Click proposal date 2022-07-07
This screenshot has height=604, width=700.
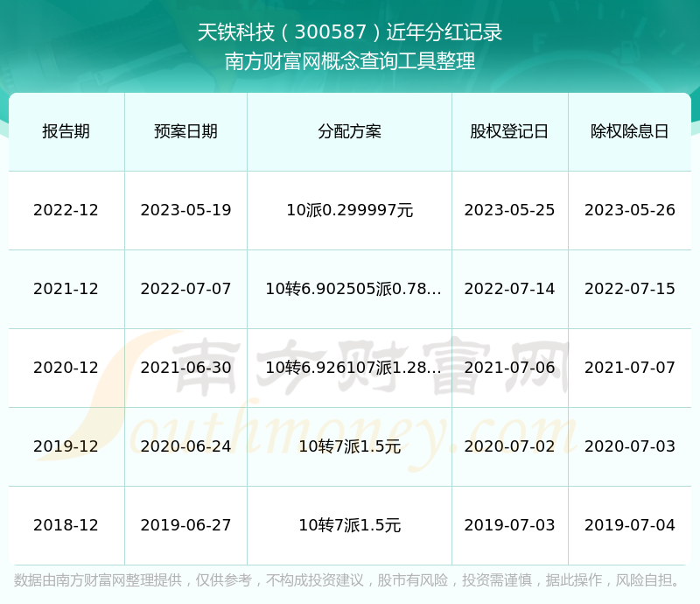pos(185,289)
